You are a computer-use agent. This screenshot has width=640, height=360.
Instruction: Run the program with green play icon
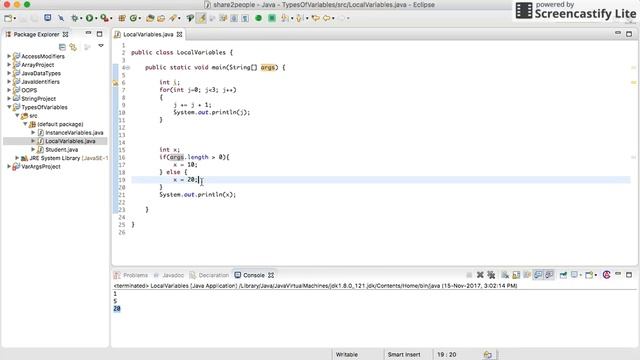[x=89, y=18]
